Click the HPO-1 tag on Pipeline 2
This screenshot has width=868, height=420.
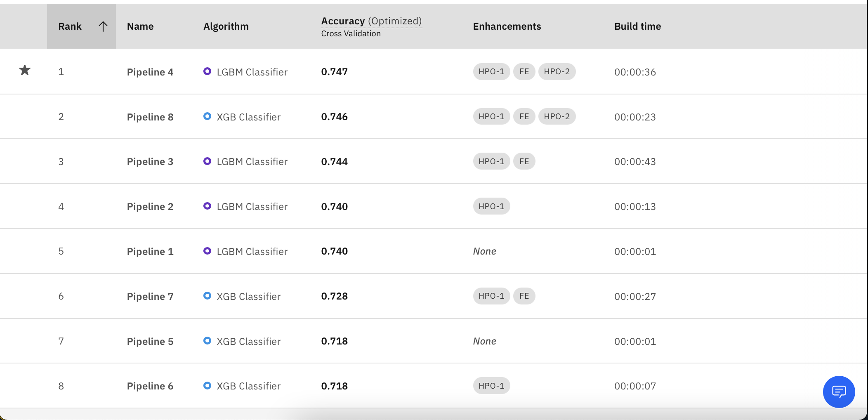tap(491, 206)
